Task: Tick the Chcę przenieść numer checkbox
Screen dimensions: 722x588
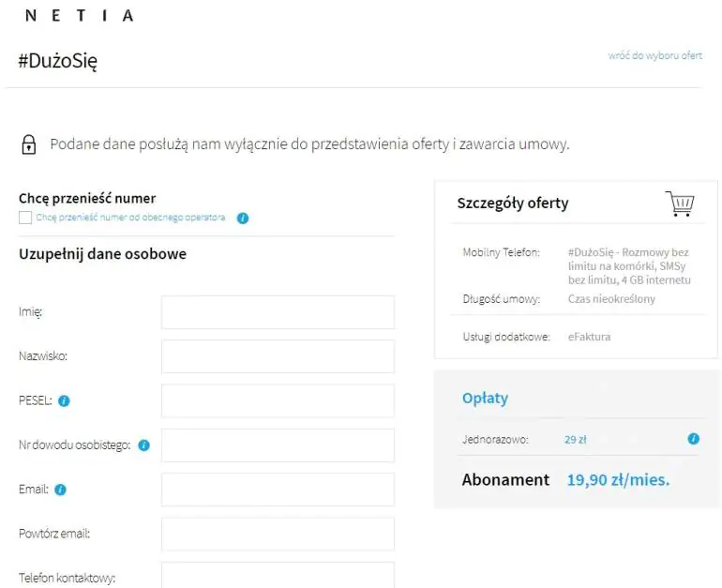Action: [25, 218]
